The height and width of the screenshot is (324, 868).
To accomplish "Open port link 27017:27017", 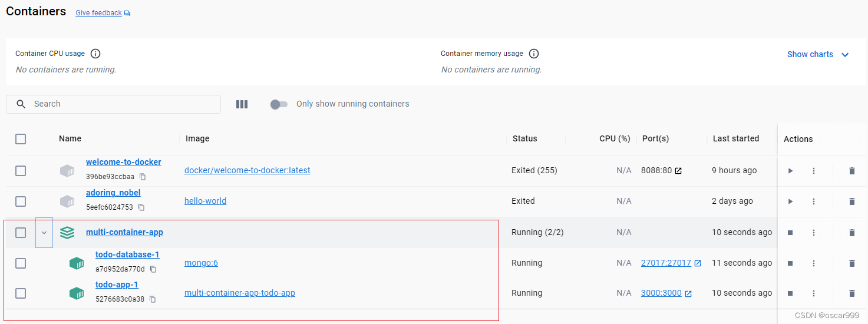I will [x=666, y=263].
